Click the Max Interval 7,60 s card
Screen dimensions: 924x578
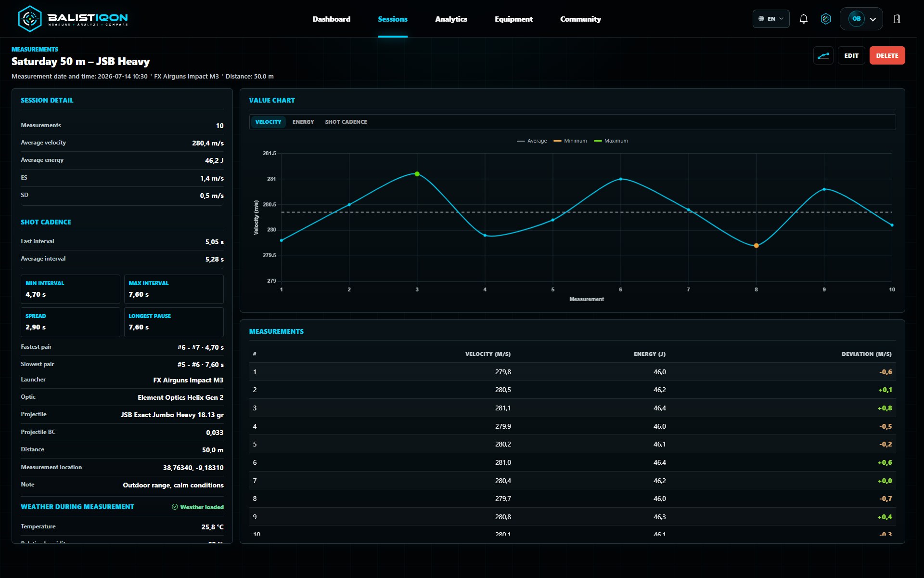point(174,289)
